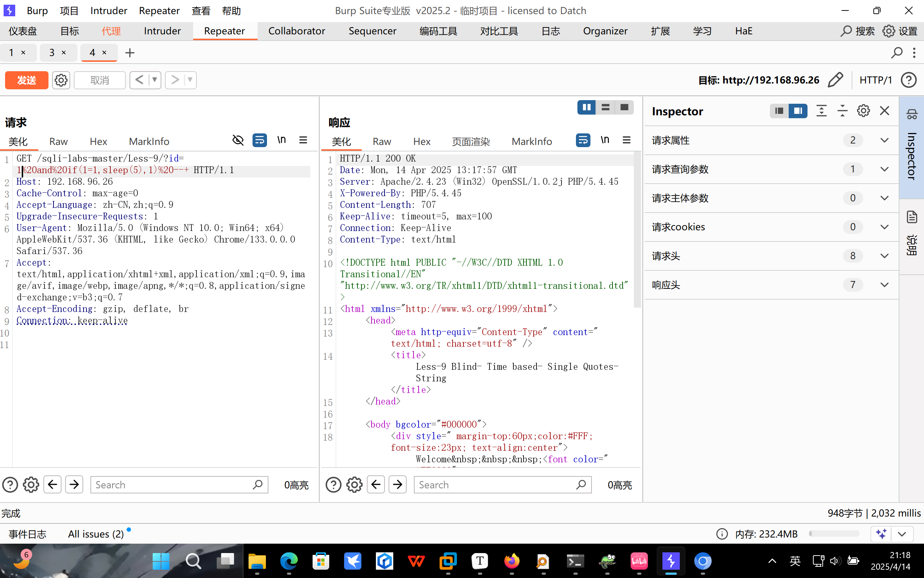Viewport: 924px width, 578px height.
Task: Open request search settings gear
Action: coord(31,485)
